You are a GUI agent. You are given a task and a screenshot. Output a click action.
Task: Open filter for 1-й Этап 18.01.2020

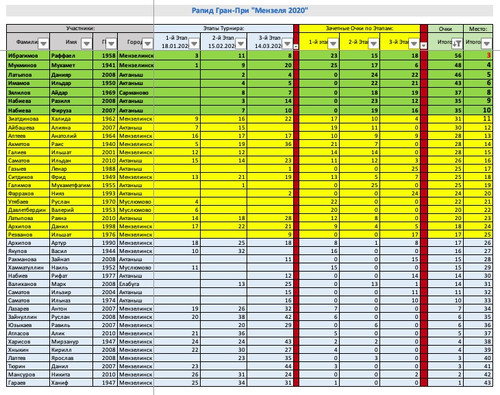[194, 43]
